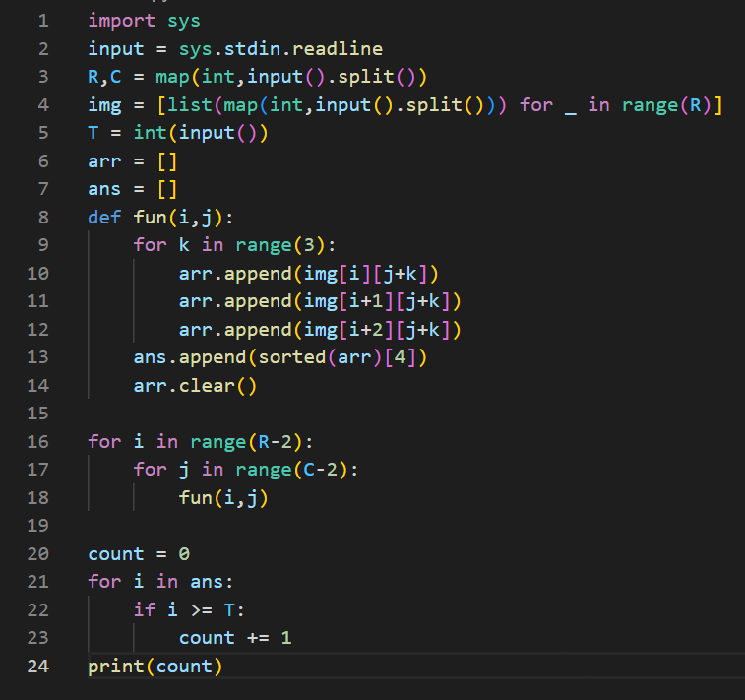
Task: Click line number 8 in the gutter
Action: [x=43, y=218]
